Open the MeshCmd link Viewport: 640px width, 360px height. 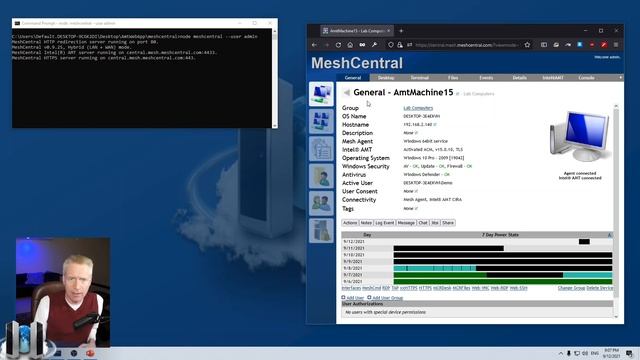click(371, 288)
